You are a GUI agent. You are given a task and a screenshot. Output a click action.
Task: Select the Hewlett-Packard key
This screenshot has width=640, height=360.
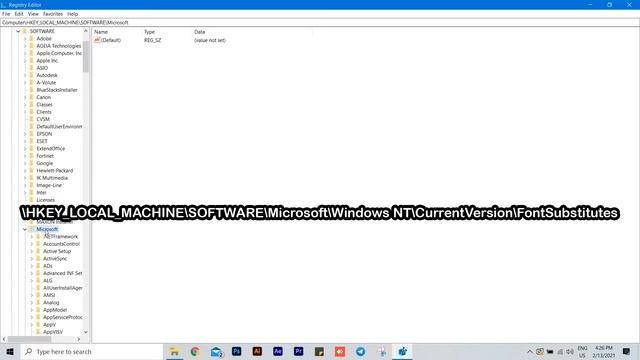pos(55,171)
